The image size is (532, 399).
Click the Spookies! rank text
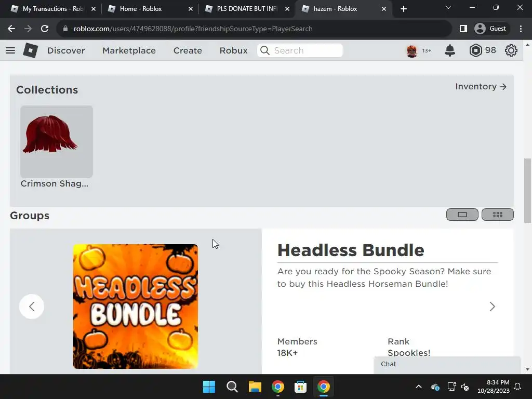(x=409, y=353)
